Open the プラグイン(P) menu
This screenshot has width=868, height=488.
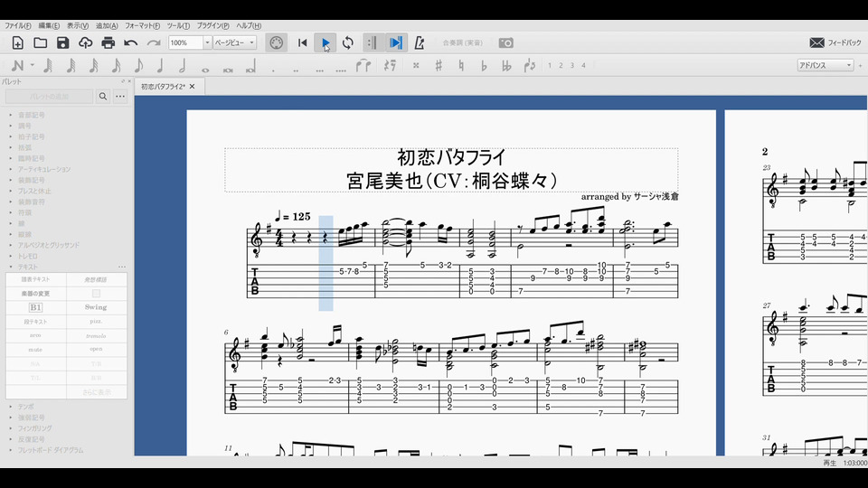click(x=212, y=25)
